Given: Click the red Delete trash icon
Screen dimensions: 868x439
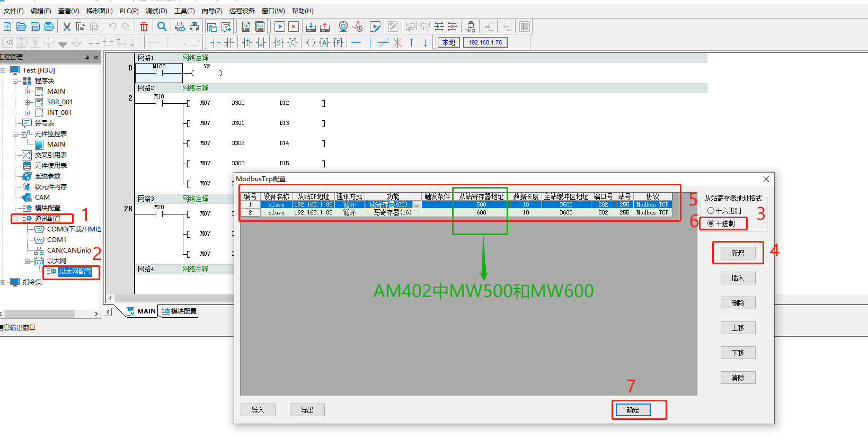Looking at the screenshot, I should pyautogui.click(x=144, y=26).
